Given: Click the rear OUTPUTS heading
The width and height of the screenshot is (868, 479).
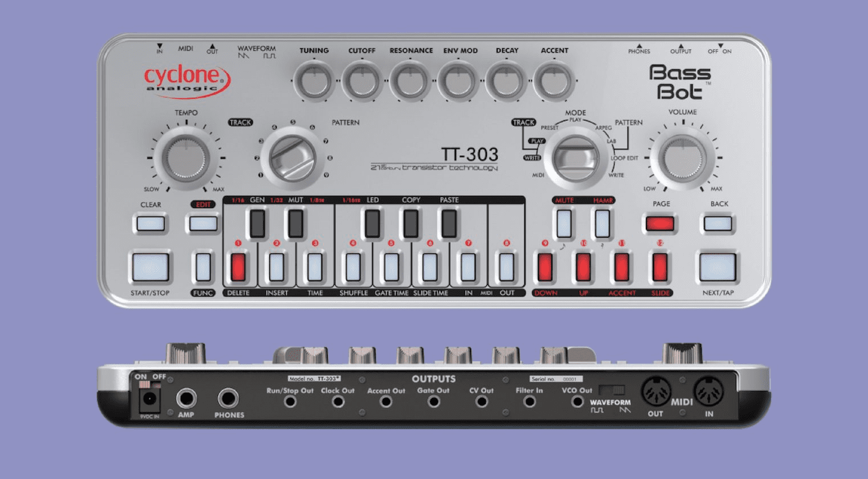Looking at the screenshot, I should pyautogui.click(x=433, y=379).
